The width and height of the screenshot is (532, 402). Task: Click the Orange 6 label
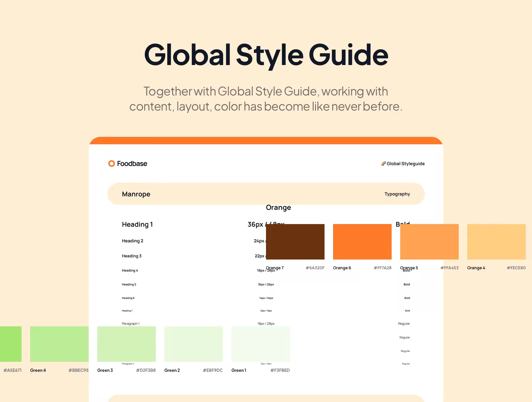coord(342,268)
